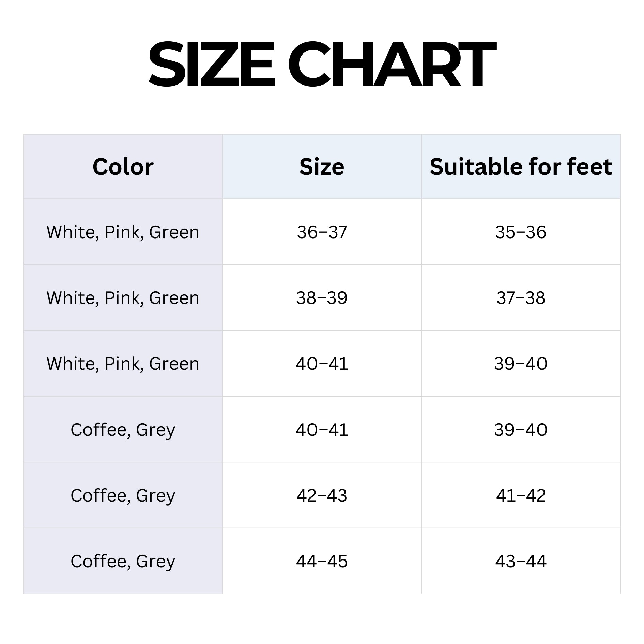
Task: Select size cell 38–39
Action: pos(322,298)
